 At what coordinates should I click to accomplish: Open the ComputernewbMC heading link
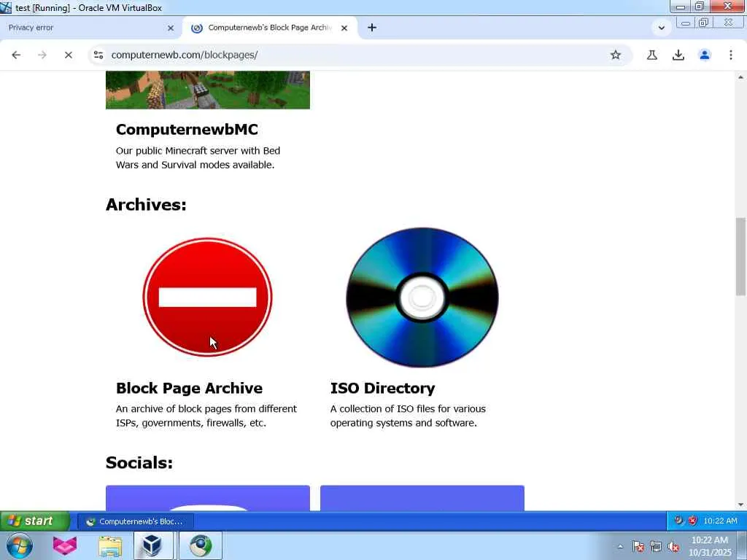point(187,129)
